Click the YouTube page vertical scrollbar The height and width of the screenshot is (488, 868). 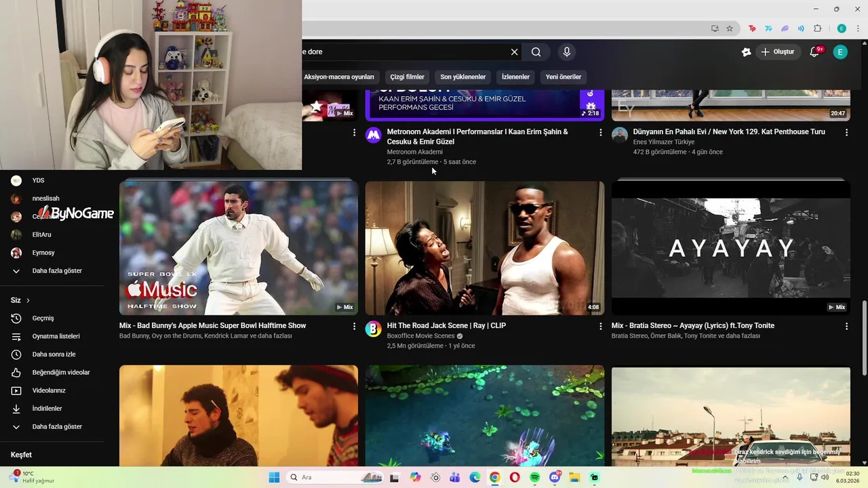click(864, 337)
